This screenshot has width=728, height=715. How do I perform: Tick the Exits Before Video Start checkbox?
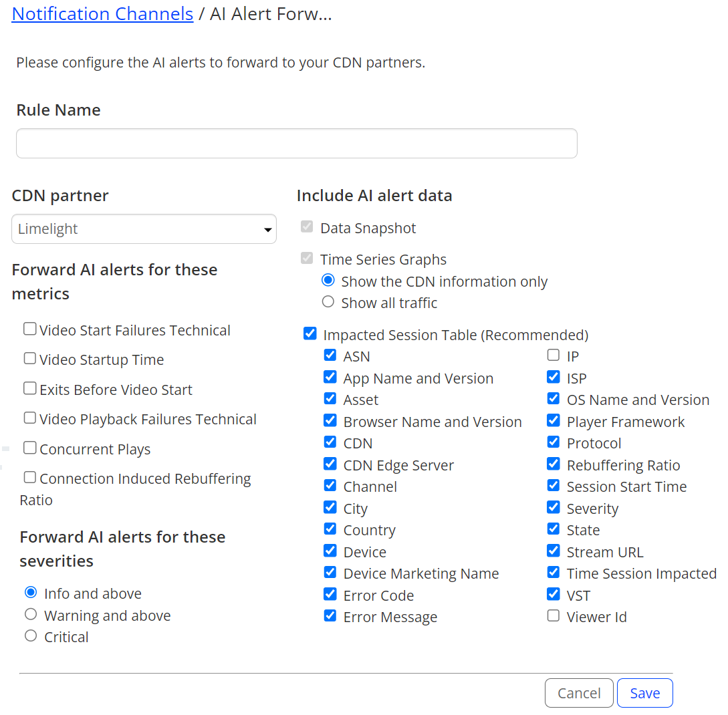(x=29, y=388)
